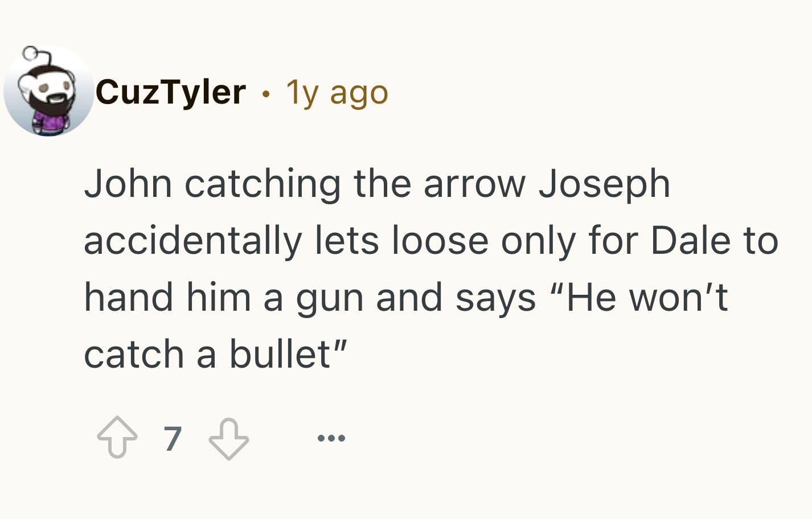Click the word 'bullet' in the comment
Image resolution: width=812 pixels, height=519 pixels.
[x=280, y=353]
